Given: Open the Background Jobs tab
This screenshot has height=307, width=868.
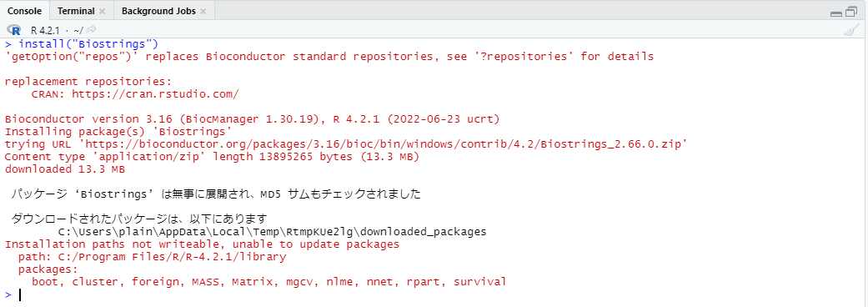Looking at the screenshot, I should click(x=158, y=11).
